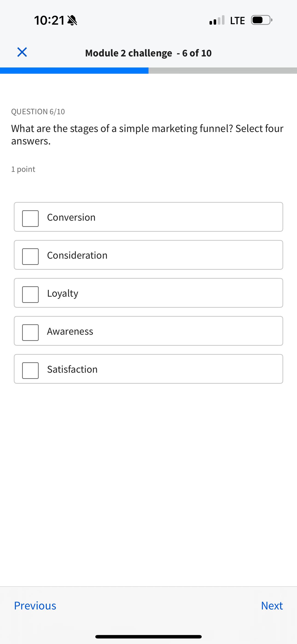Go to the Next question

coord(272,606)
